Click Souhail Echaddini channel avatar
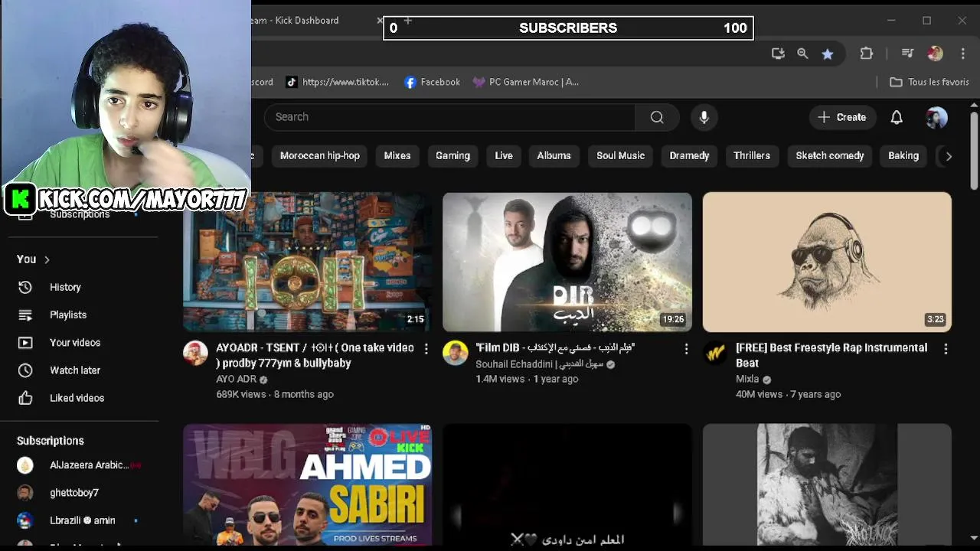 455,353
